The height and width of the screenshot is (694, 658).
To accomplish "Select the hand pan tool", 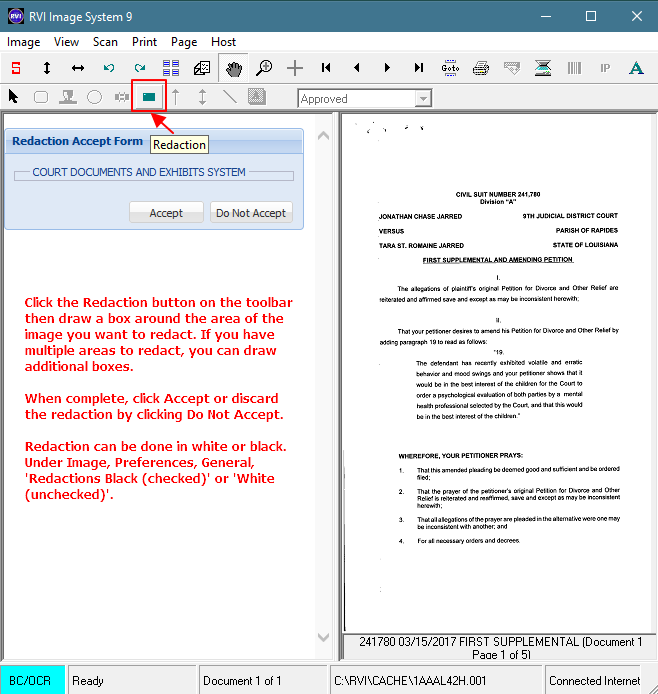I will (233, 68).
